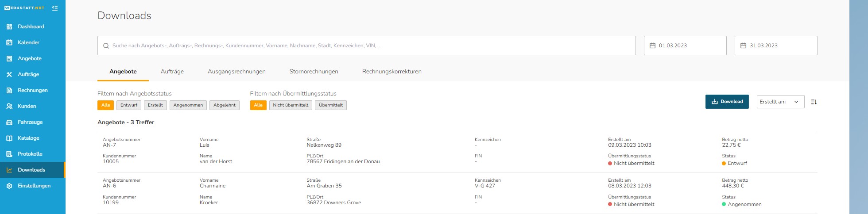
Task: Click address Am Graben 35
Action: pyautogui.click(x=324, y=186)
